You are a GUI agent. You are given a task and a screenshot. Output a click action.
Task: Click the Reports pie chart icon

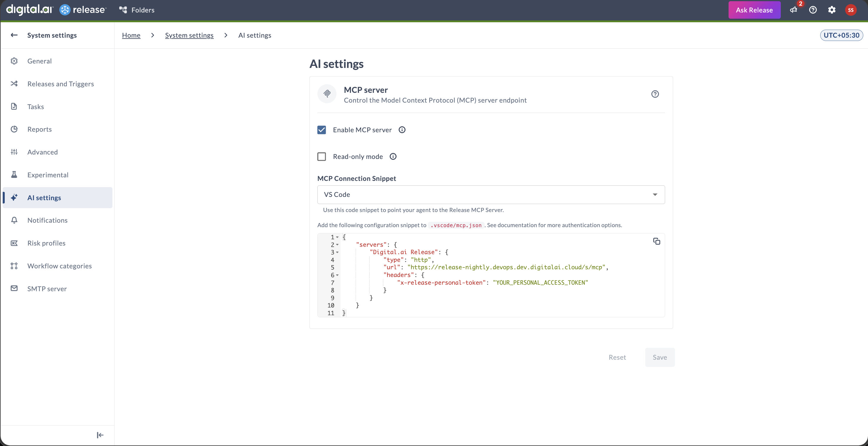pos(14,129)
